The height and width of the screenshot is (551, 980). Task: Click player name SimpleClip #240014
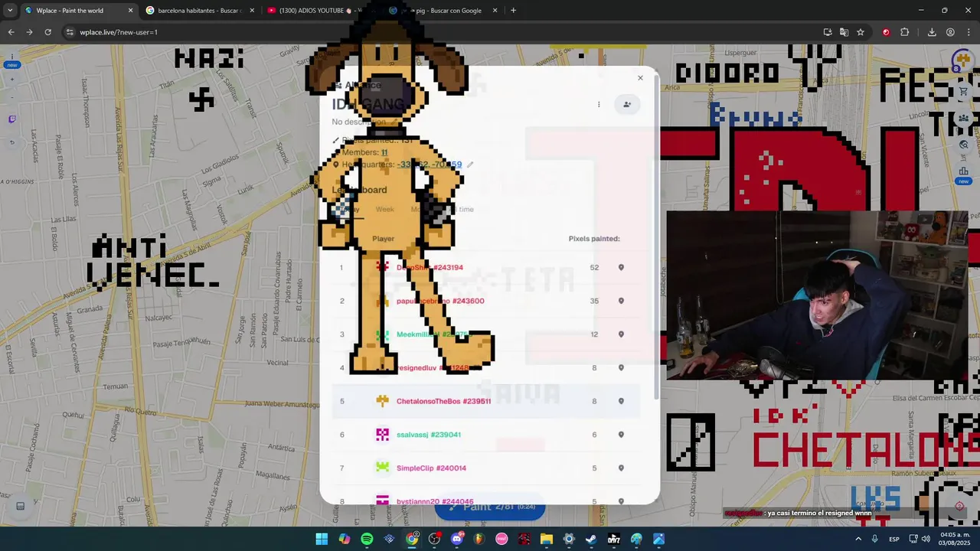pos(431,468)
